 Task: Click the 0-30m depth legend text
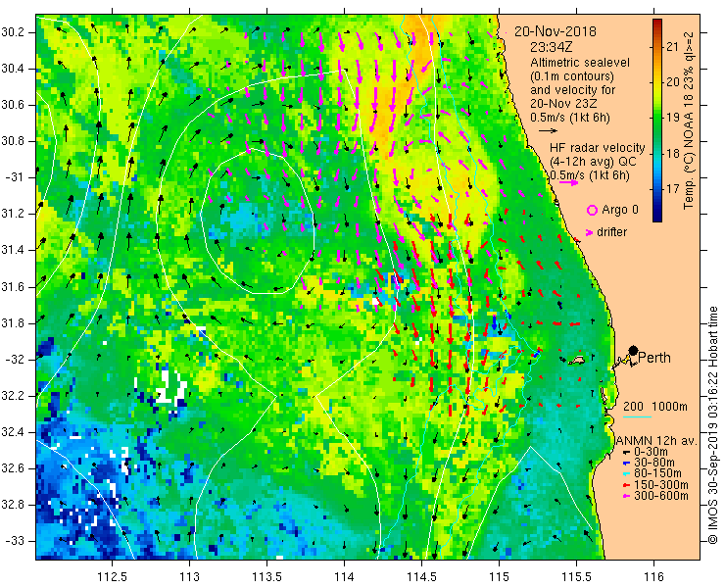click(651, 452)
